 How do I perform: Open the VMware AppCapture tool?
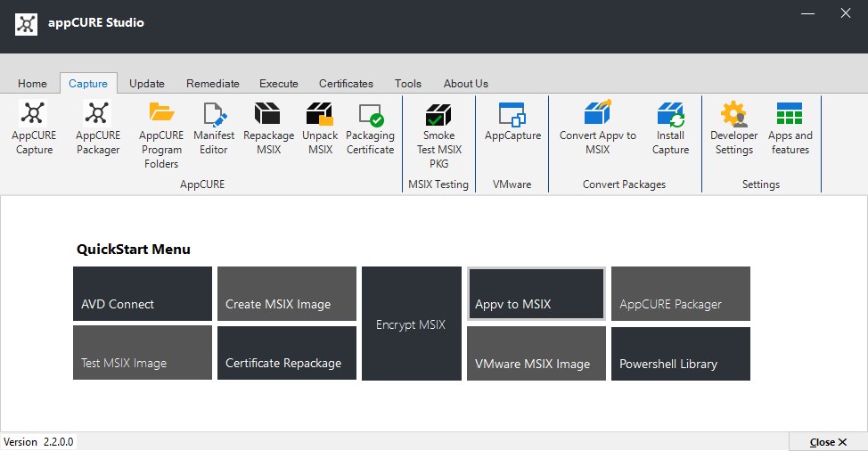coord(512,122)
